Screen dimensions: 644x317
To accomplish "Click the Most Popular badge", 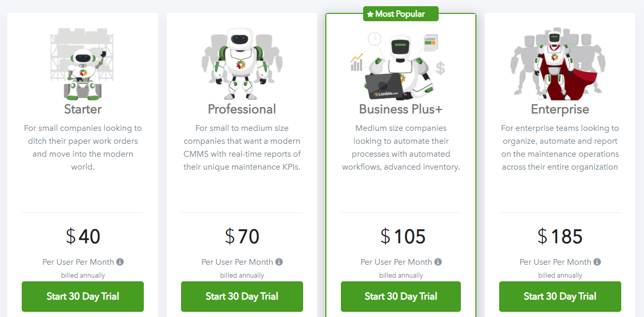I will [400, 14].
